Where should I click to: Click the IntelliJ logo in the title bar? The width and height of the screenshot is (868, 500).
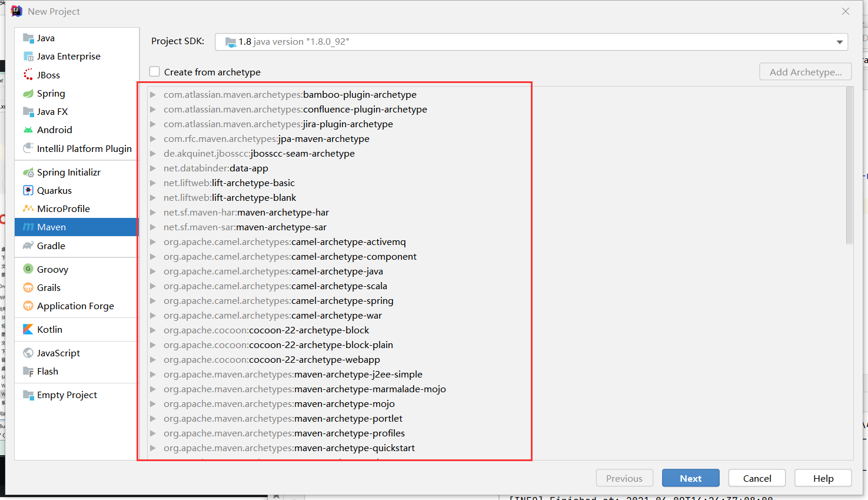[16, 11]
